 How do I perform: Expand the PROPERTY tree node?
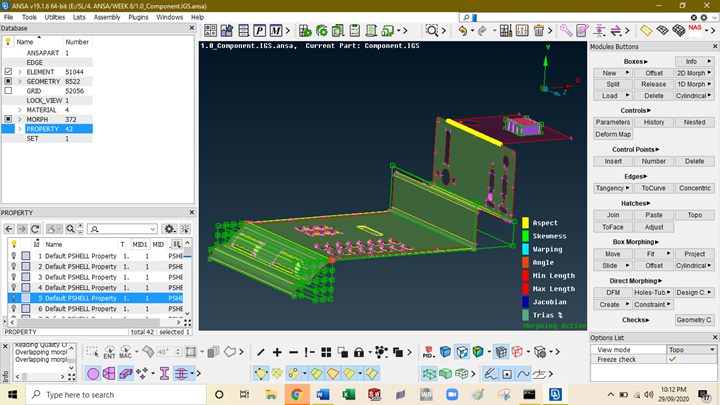(x=20, y=129)
